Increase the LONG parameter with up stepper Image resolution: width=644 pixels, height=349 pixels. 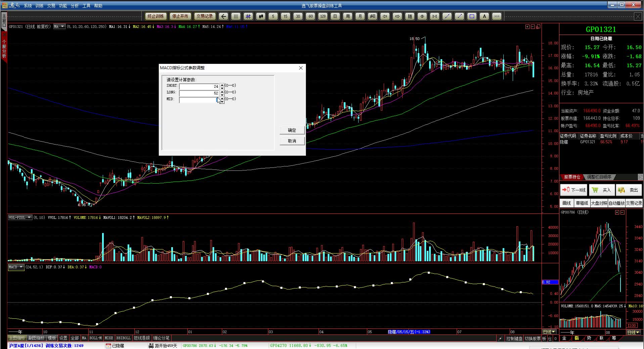(x=222, y=92)
